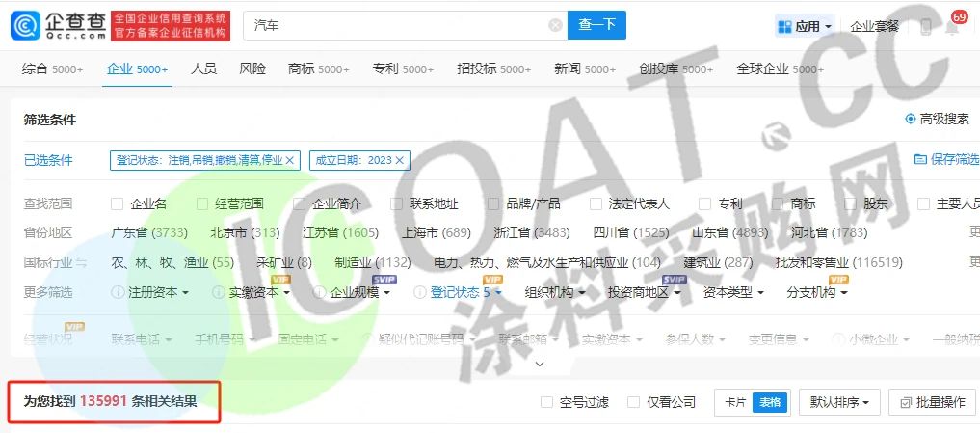Viewport: 980px width, 433px height.
Task: Click the Qcc 企查查 logo
Action: pyautogui.click(x=58, y=25)
